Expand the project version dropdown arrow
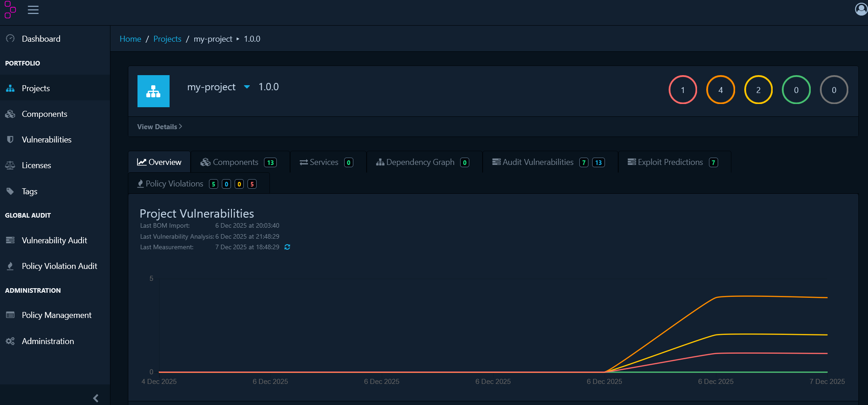The width and height of the screenshot is (868, 405). coord(247,87)
